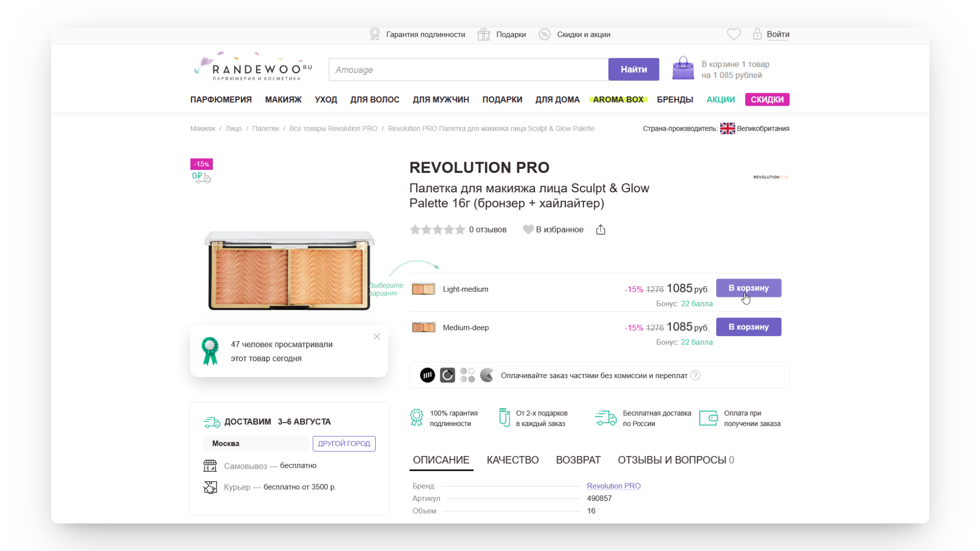Click the cart summary text В корзине 1 товар
980x551 pixels.
click(736, 70)
